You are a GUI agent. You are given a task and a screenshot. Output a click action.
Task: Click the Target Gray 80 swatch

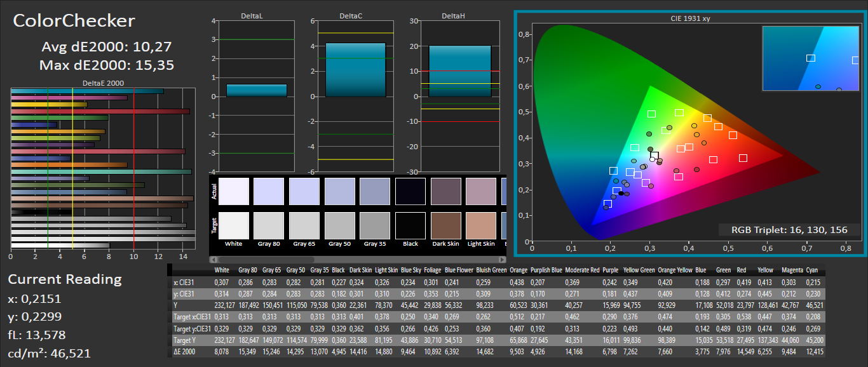point(269,225)
